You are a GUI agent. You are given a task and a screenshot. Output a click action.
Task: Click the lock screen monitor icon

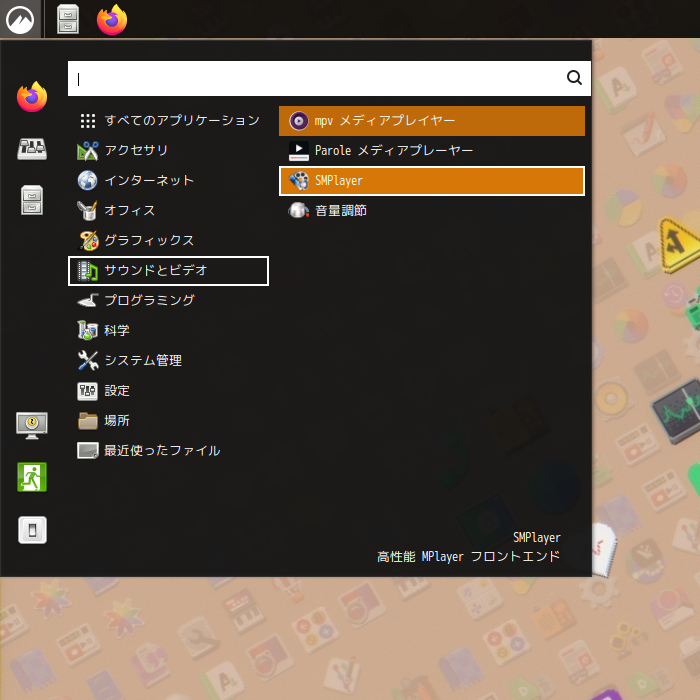(x=32, y=425)
